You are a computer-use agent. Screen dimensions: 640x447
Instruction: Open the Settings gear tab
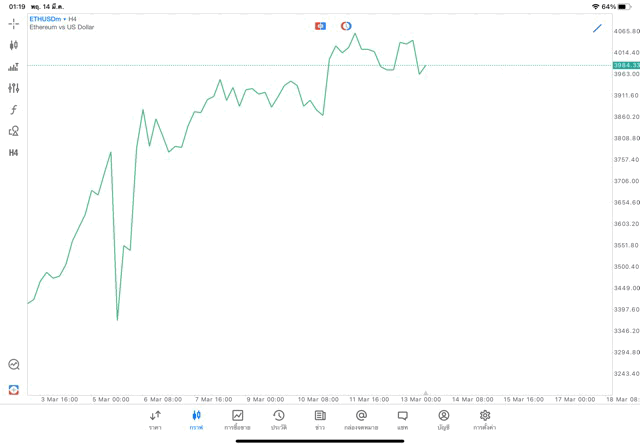coord(485,419)
